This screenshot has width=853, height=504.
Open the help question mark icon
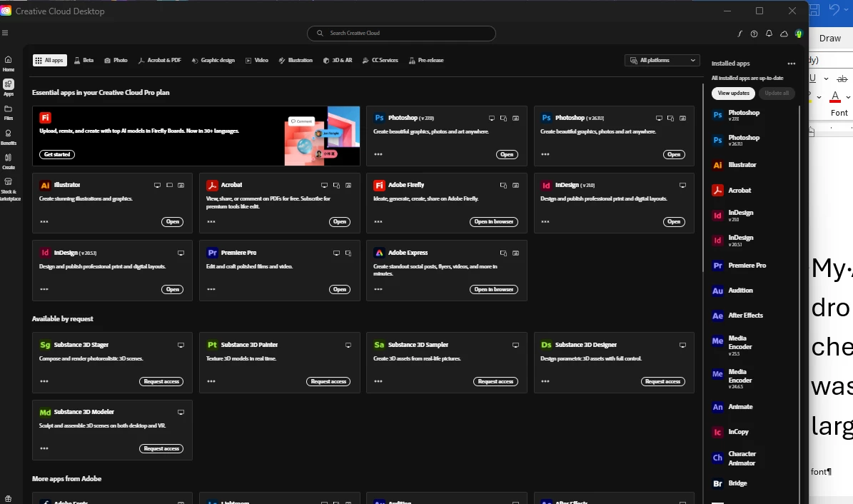click(754, 34)
